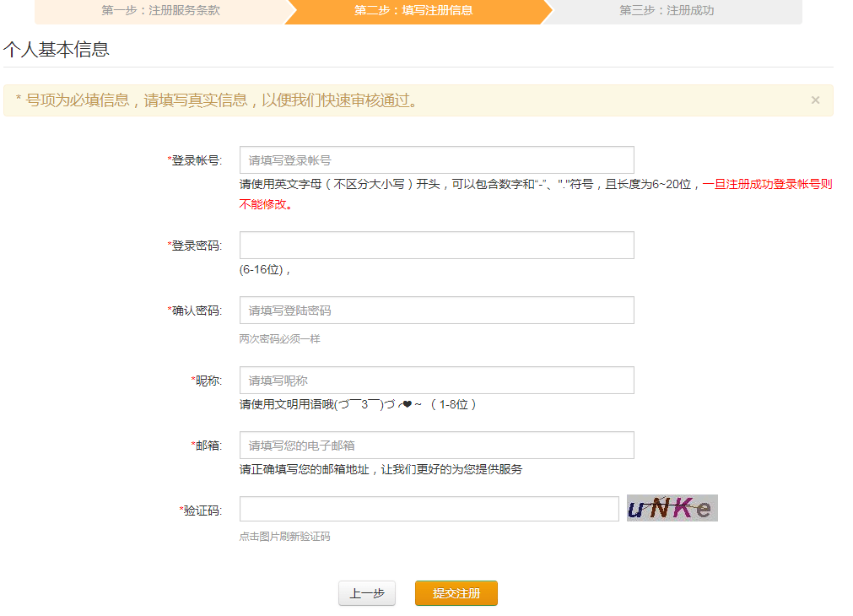Image resolution: width=853 pixels, height=616 pixels.
Task: Click the 第三步 注册成功 step tab
Action: [667, 11]
